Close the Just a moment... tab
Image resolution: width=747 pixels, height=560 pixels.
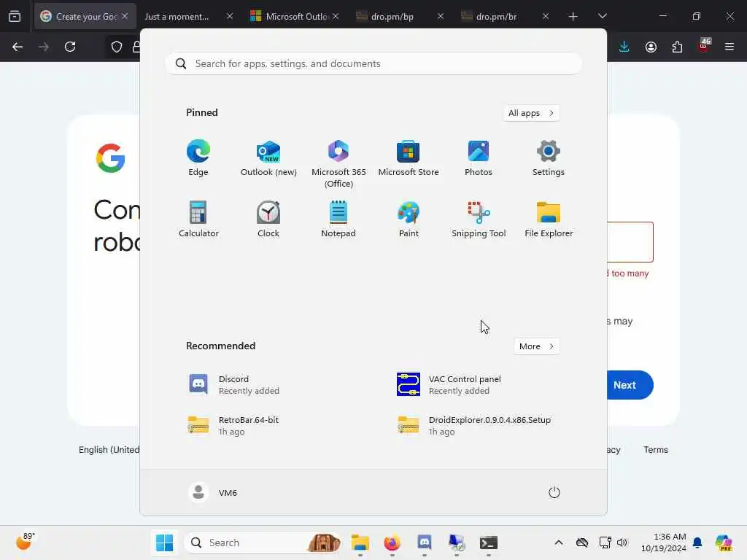(x=230, y=16)
